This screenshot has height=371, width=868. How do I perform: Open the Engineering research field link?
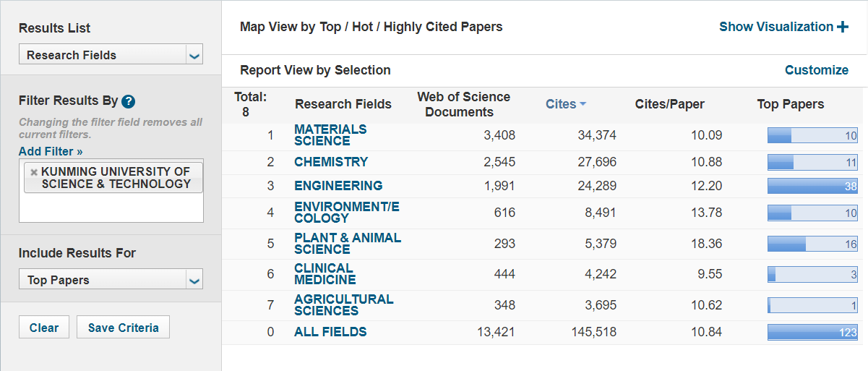(x=338, y=186)
